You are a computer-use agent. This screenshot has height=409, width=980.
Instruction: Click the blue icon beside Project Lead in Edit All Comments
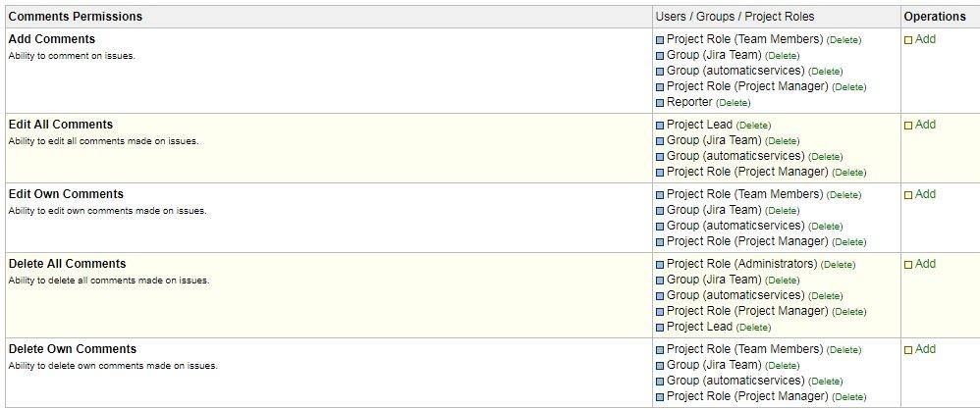(x=660, y=126)
